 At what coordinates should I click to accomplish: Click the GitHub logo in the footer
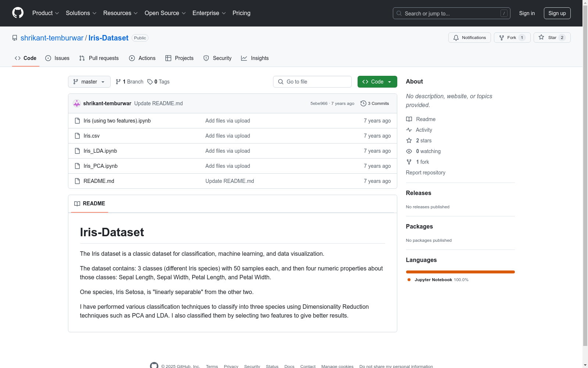coord(154,365)
